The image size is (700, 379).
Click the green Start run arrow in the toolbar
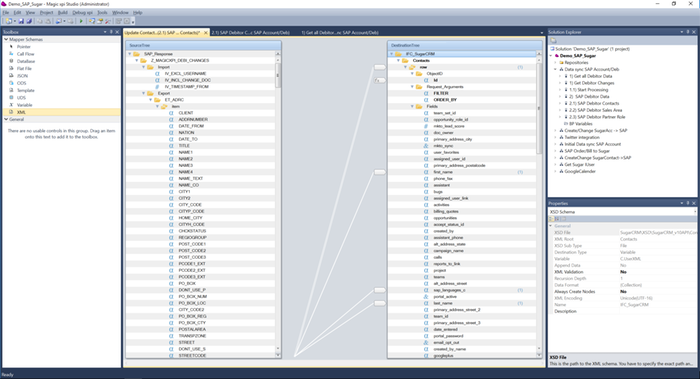[81, 21]
